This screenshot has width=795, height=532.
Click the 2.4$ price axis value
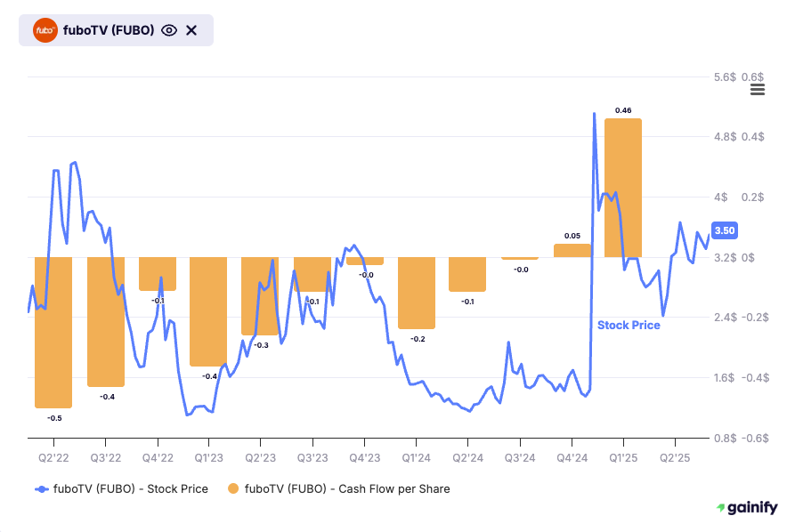pos(725,318)
